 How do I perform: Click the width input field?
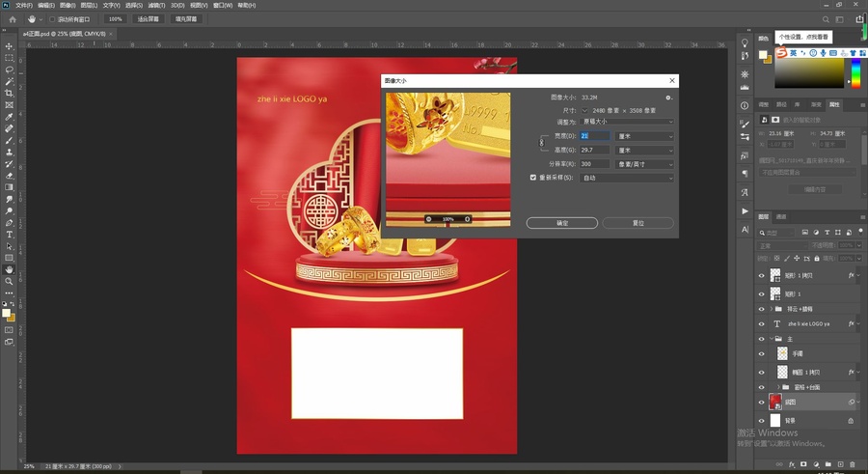(594, 136)
